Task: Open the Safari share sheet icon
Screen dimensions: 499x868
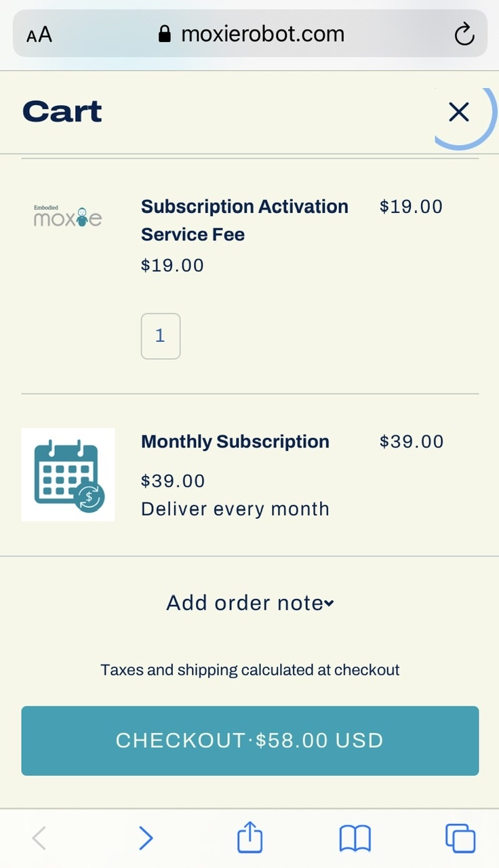Action: (249, 837)
